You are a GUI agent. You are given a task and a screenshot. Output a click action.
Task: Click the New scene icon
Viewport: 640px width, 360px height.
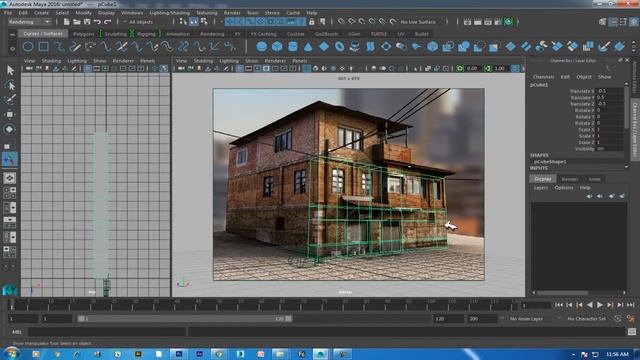67,22
